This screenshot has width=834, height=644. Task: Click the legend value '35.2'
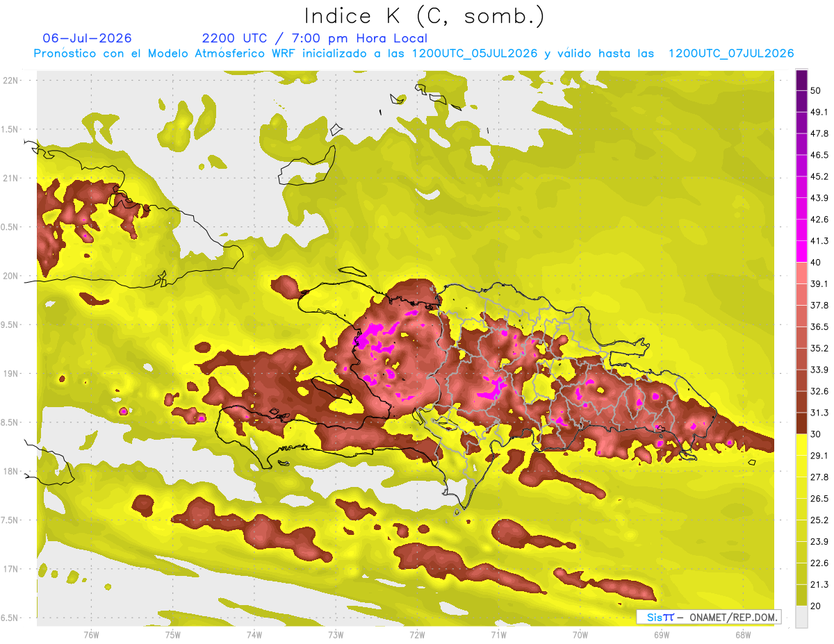click(819, 348)
